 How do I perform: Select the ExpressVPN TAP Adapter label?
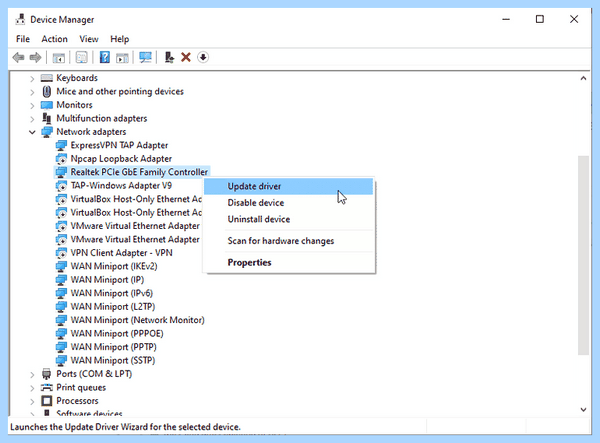coord(119,145)
